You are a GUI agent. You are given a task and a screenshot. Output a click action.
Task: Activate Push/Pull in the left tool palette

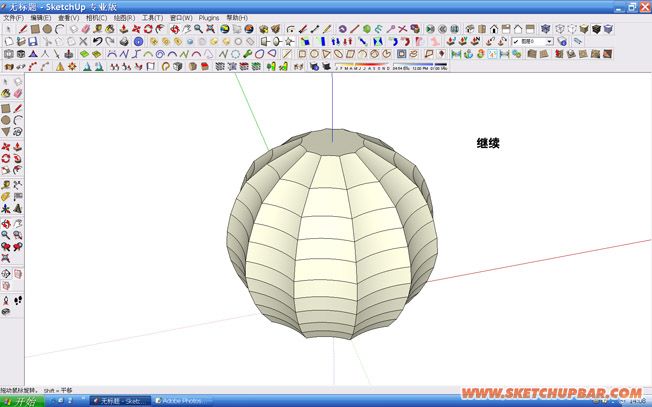click(x=17, y=147)
